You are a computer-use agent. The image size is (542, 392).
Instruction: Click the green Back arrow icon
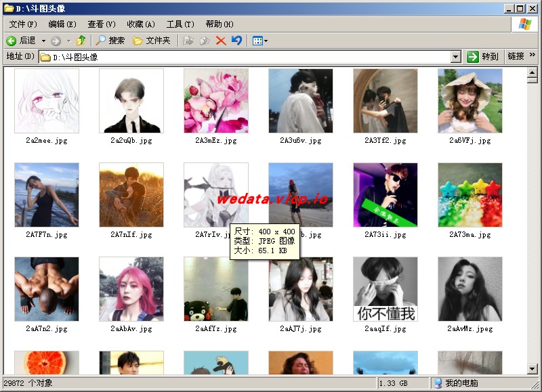click(x=11, y=41)
